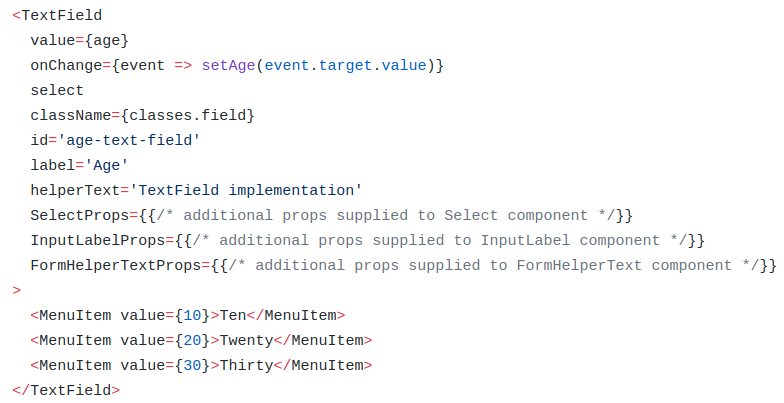Click the value={age} attribute
Screen dimensions: 784x403
click(80, 40)
